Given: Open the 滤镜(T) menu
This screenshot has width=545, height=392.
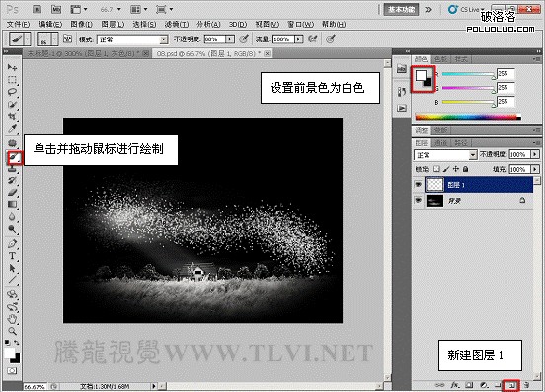Looking at the screenshot, I should click(177, 24).
